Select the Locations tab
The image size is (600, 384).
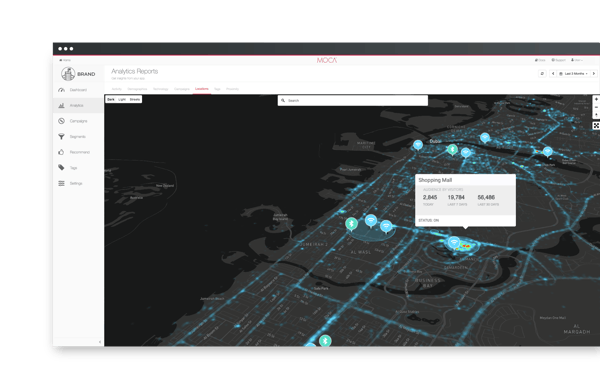click(202, 89)
